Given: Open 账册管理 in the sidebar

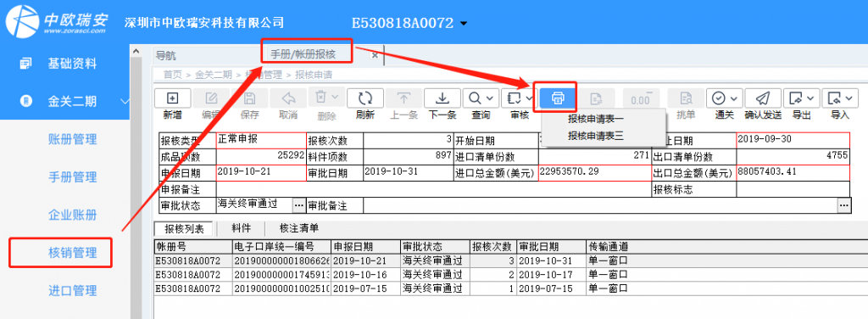Looking at the screenshot, I should click(x=73, y=139).
